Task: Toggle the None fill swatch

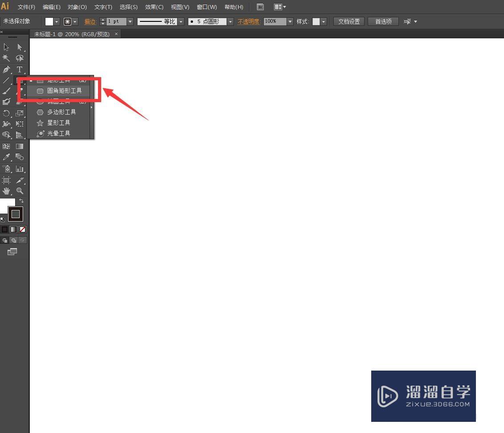Action: (21, 229)
